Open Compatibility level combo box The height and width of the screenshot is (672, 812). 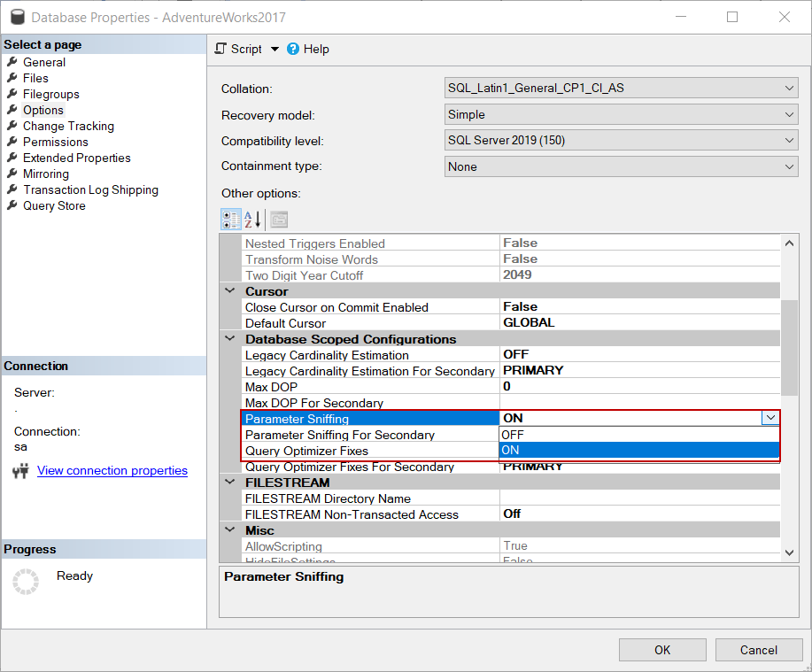(790, 141)
